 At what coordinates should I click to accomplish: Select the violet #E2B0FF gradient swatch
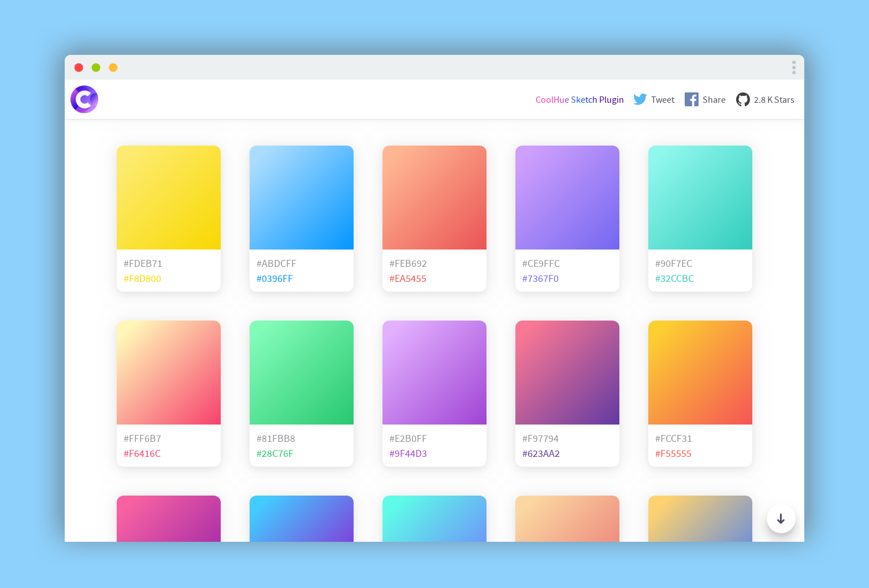(434, 373)
